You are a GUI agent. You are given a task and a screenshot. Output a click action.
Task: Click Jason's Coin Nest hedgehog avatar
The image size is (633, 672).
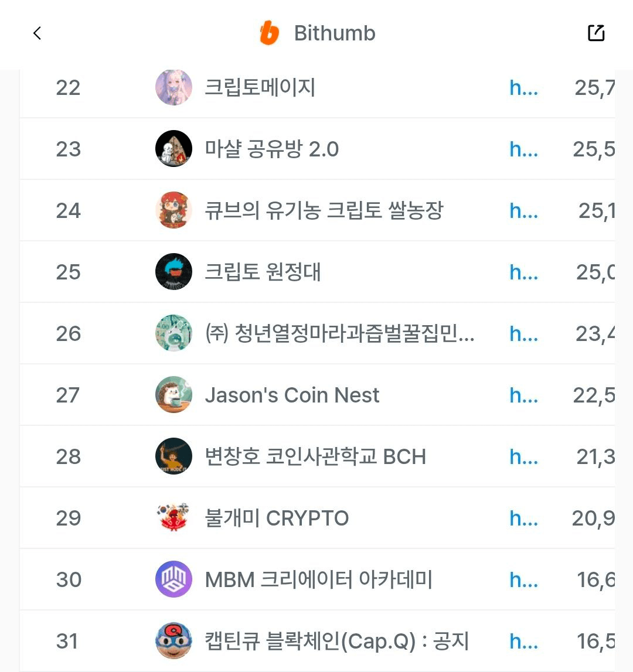click(x=173, y=395)
